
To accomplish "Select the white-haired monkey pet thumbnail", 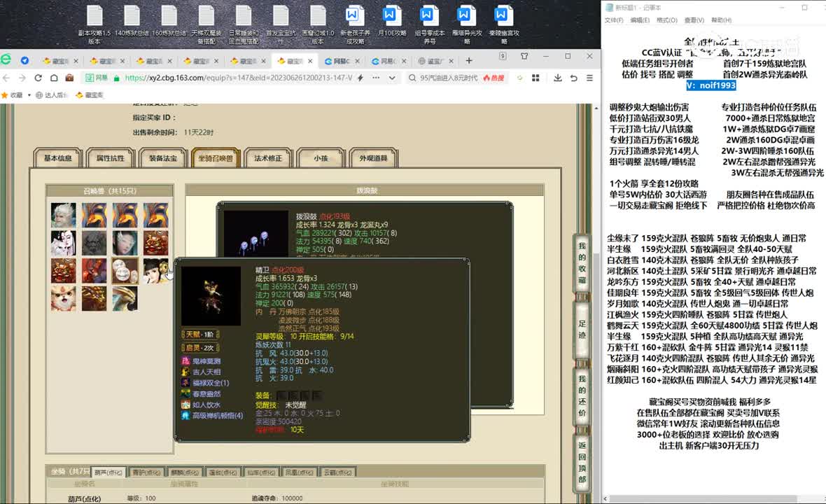I will coord(63,216).
